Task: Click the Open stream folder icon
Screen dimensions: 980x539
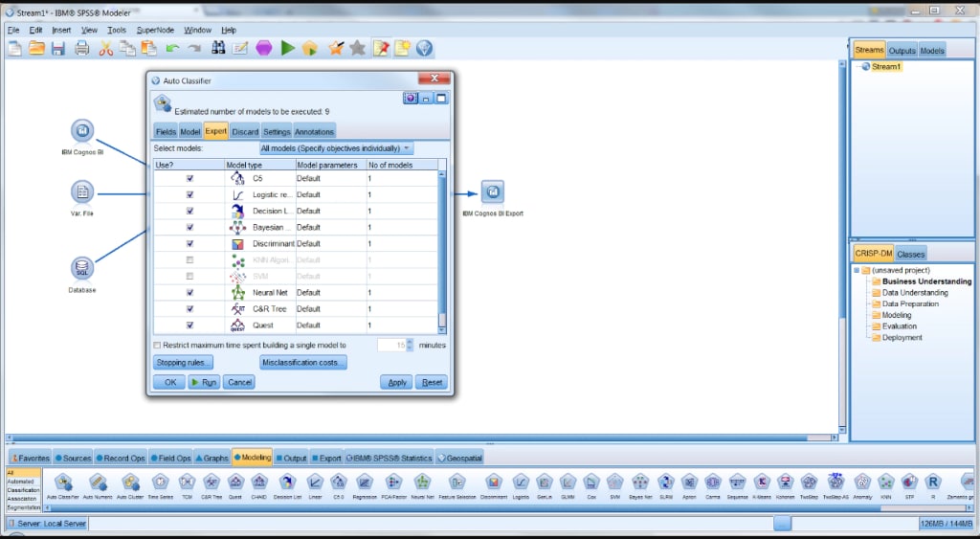Action: [x=36, y=48]
